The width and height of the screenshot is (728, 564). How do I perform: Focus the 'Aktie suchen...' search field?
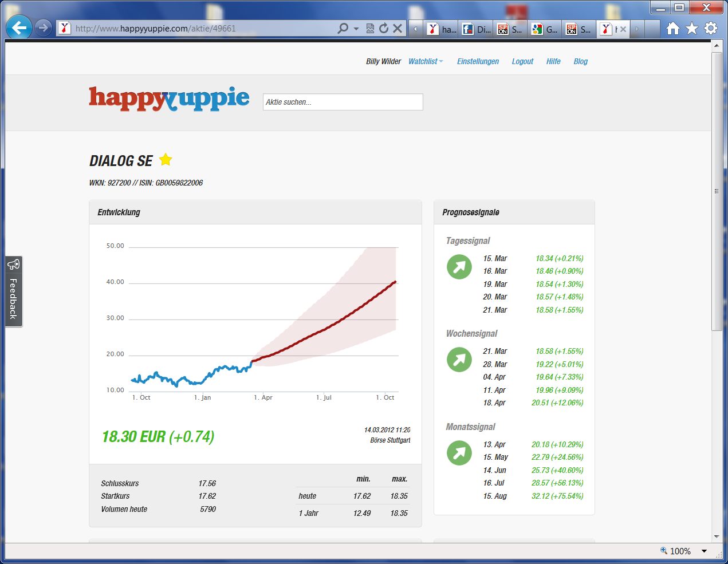point(343,102)
